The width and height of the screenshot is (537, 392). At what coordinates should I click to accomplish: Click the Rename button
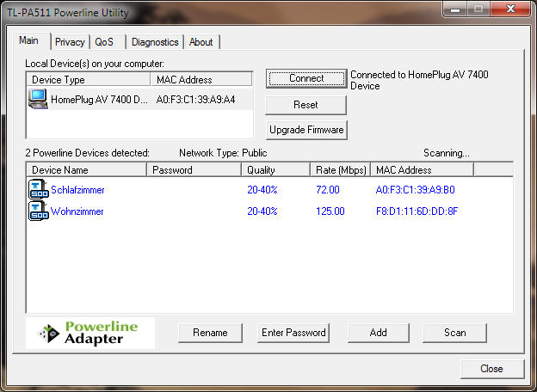point(210,333)
